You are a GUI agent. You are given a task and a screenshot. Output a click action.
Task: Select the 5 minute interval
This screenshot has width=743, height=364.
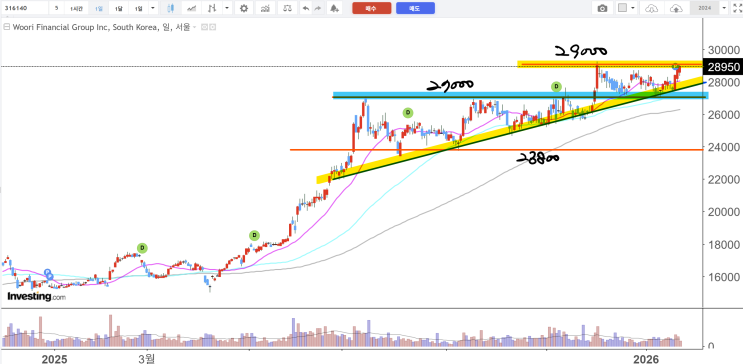pyautogui.click(x=57, y=8)
